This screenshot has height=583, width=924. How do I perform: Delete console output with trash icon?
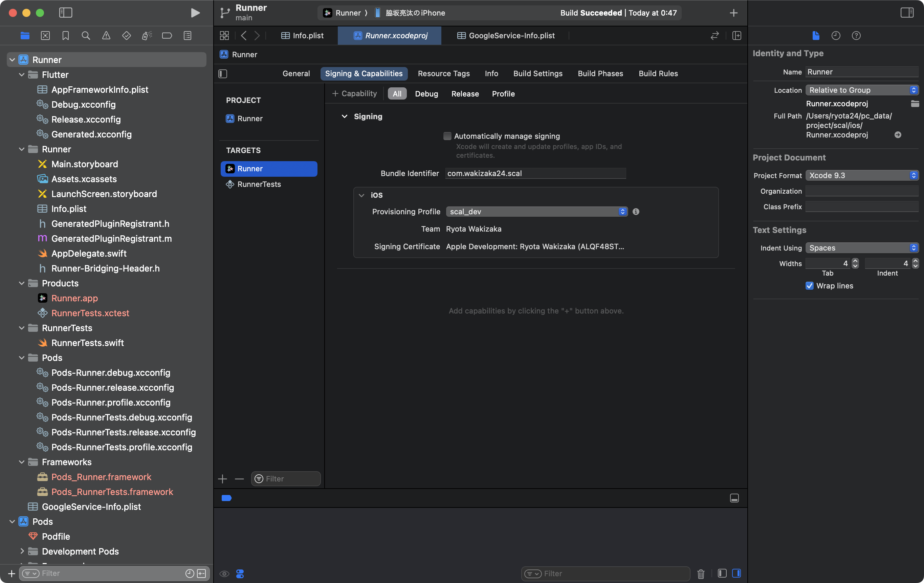pos(701,574)
